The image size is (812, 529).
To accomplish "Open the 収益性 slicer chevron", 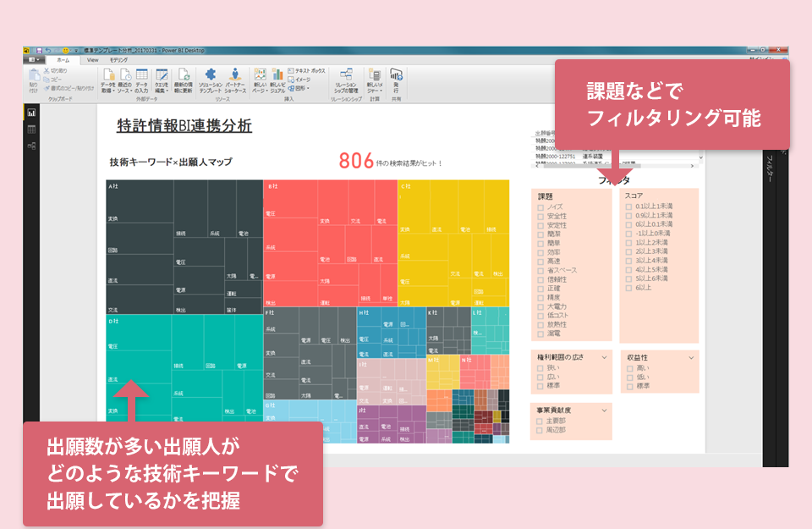I will tap(691, 358).
